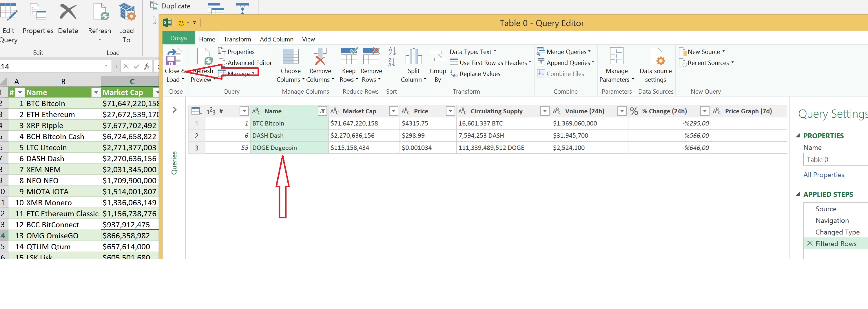Open the Dosya tab
Image resolution: width=868 pixels, height=309 pixels.
coord(178,38)
